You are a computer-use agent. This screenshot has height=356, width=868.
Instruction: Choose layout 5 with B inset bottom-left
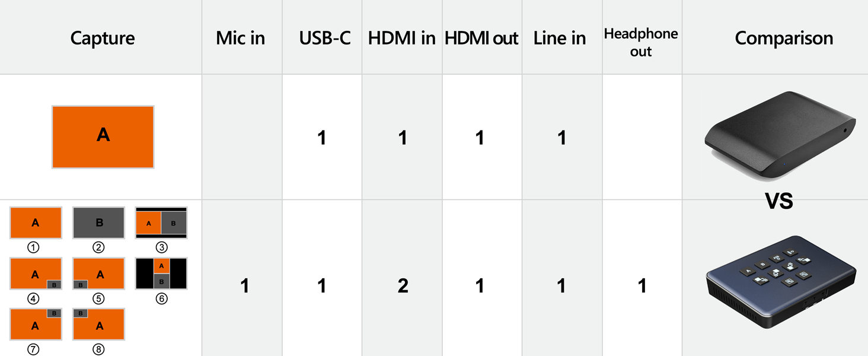98,274
